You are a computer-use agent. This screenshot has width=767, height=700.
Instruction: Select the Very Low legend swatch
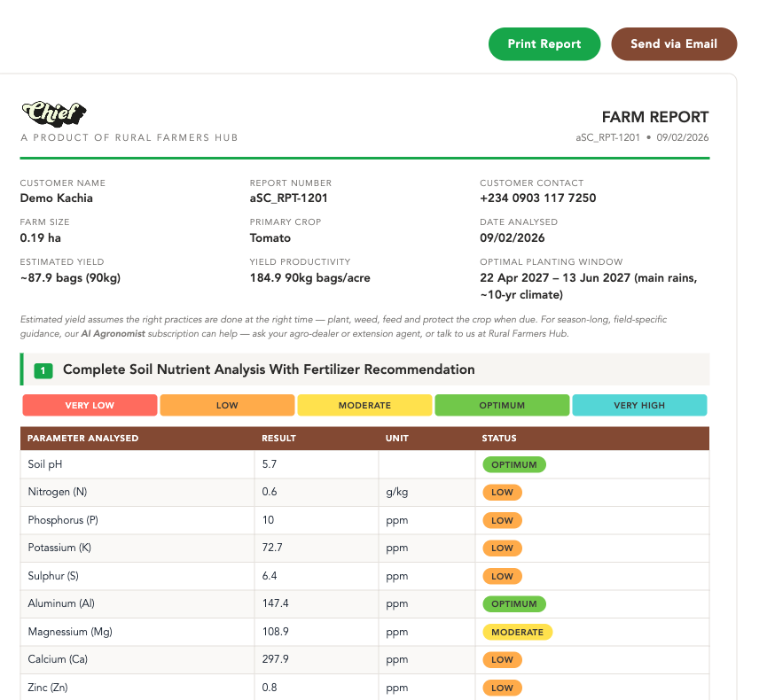(90, 405)
